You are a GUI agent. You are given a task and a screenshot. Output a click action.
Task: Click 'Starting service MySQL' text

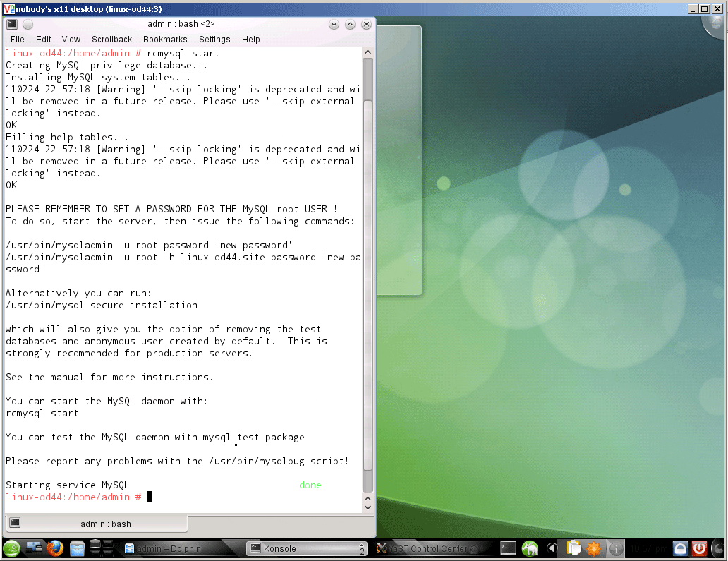point(67,485)
